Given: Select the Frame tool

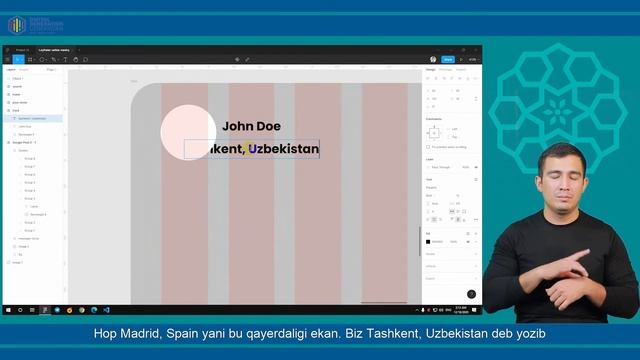Looking at the screenshot, I should click(30, 60).
